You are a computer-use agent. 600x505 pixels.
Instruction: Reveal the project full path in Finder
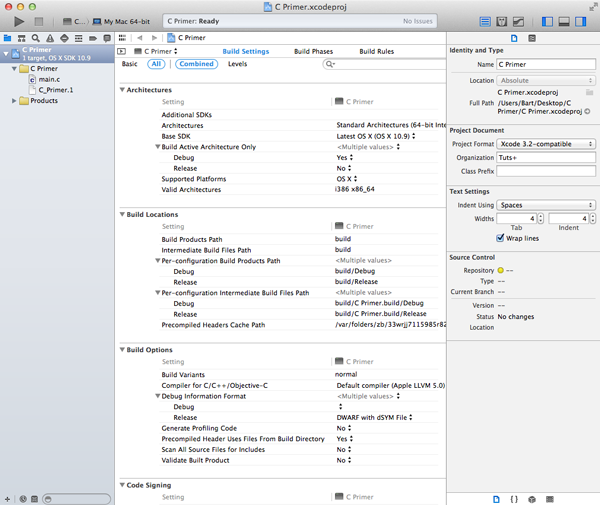click(587, 111)
